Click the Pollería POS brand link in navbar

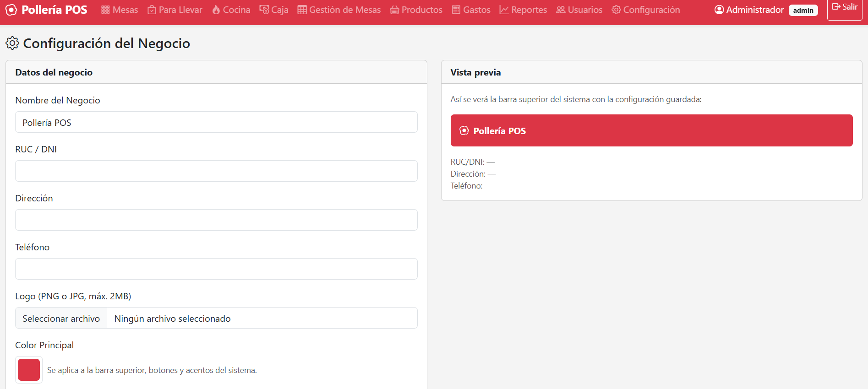point(46,10)
